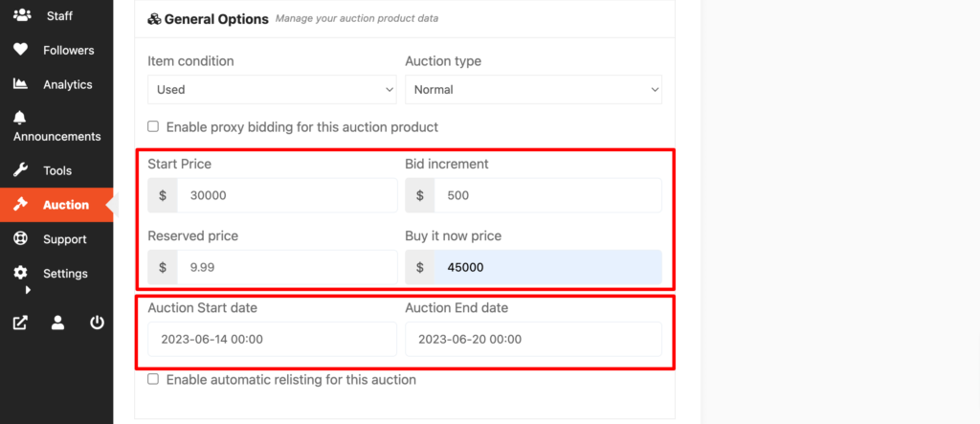Click the Support lifebuoy icon

click(20, 239)
